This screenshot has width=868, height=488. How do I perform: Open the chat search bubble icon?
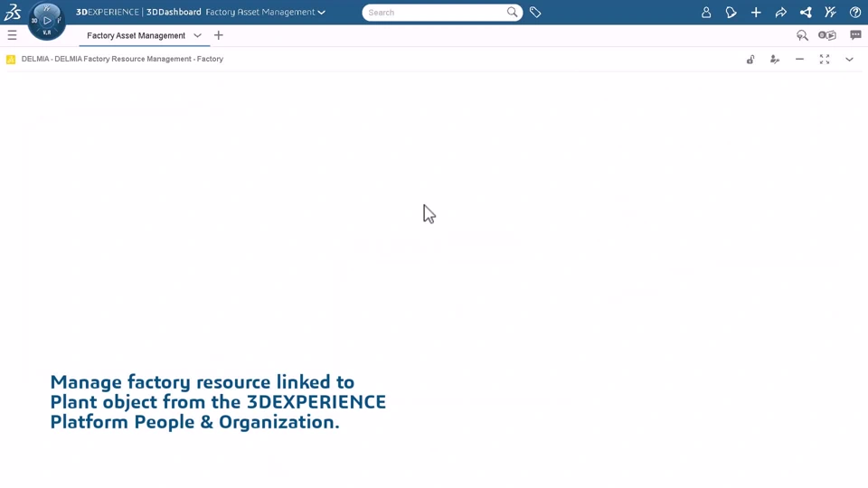point(802,35)
